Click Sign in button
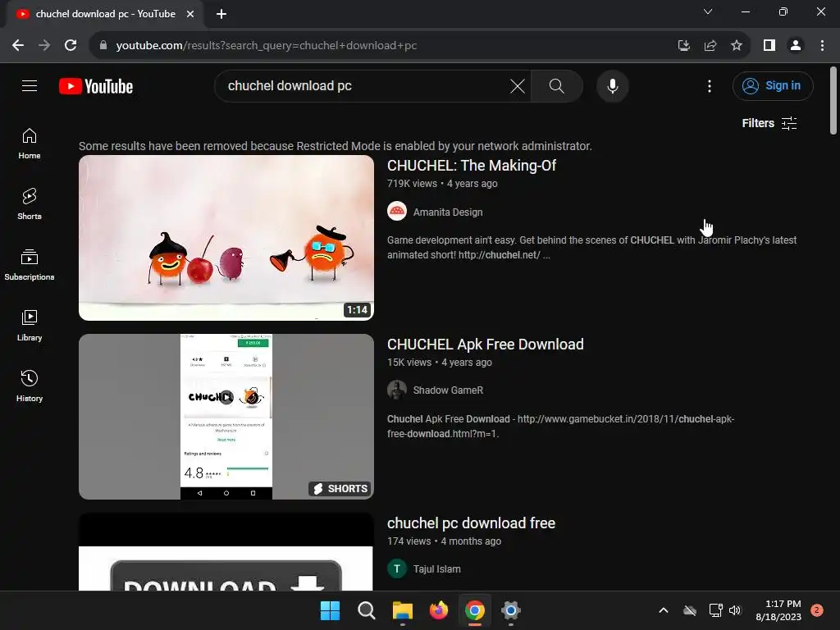The height and width of the screenshot is (630, 840). click(773, 85)
